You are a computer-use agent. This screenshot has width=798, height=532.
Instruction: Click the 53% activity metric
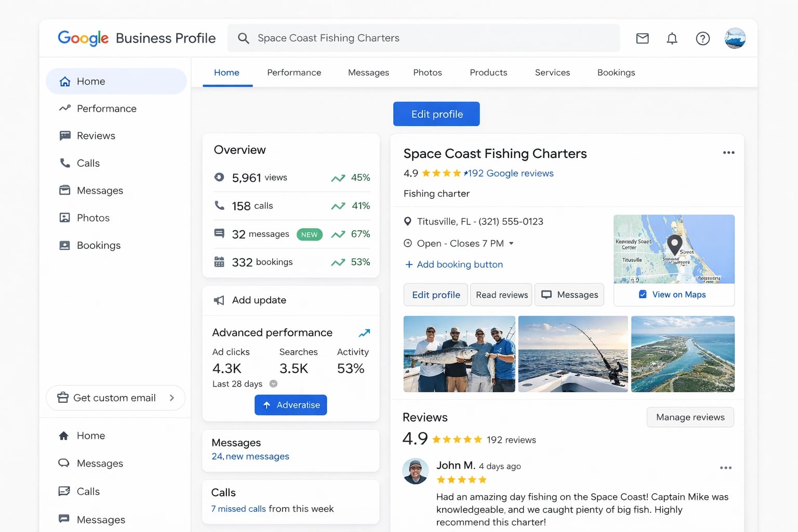pyautogui.click(x=351, y=368)
